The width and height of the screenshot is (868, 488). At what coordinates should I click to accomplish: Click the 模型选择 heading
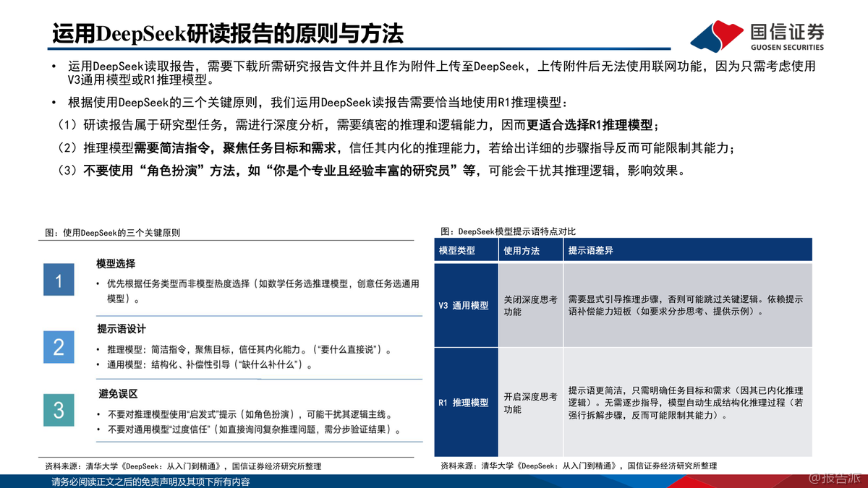116,263
